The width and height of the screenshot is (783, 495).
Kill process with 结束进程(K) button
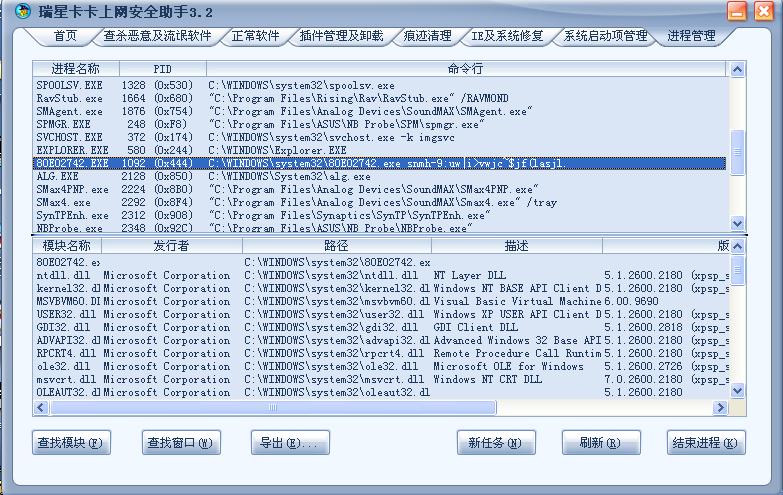[x=706, y=443]
